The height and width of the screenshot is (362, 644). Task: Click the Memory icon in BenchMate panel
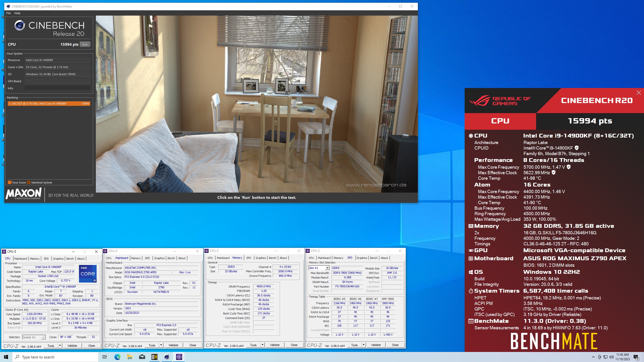pyautogui.click(x=471, y=226)
